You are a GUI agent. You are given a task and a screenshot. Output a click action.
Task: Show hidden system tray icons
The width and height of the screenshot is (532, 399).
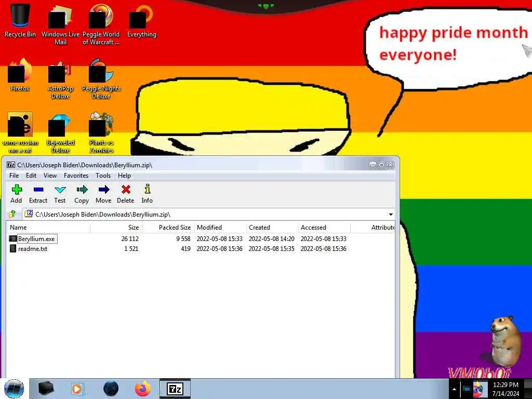pyautogui.click(x=454, y=389)
